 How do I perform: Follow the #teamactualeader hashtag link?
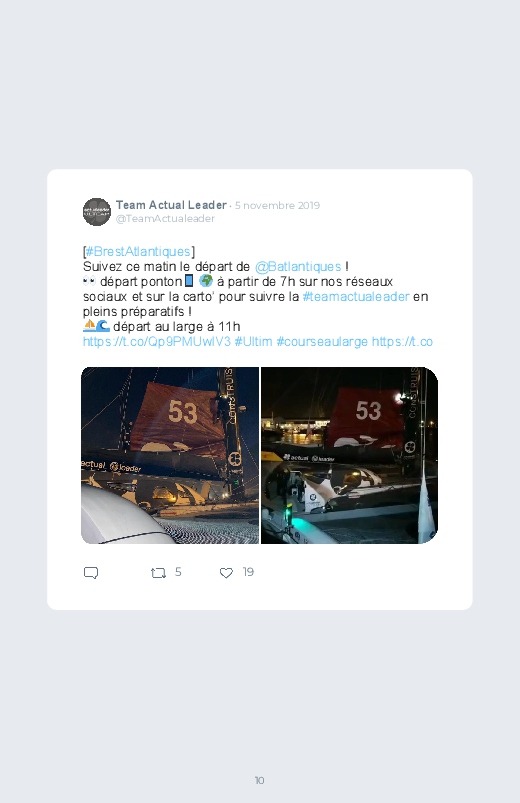356,297
